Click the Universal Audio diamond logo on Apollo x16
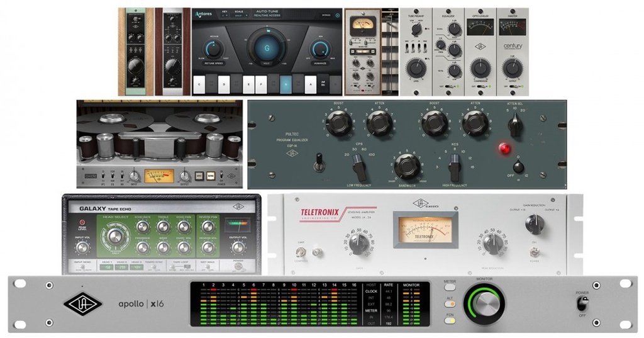 (x=82, y=304)
